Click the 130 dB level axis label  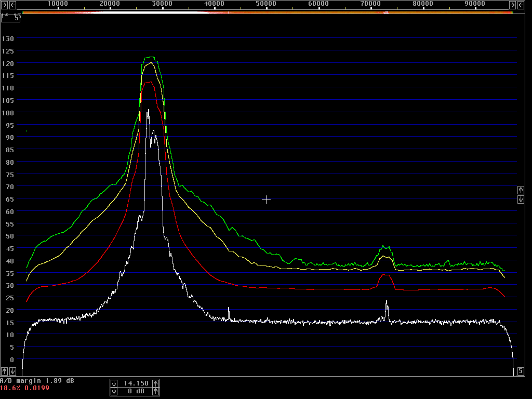coord(8,38)
